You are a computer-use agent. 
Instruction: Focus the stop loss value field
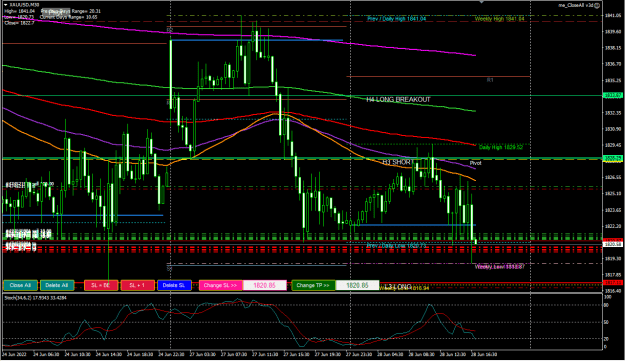(265, 285)
